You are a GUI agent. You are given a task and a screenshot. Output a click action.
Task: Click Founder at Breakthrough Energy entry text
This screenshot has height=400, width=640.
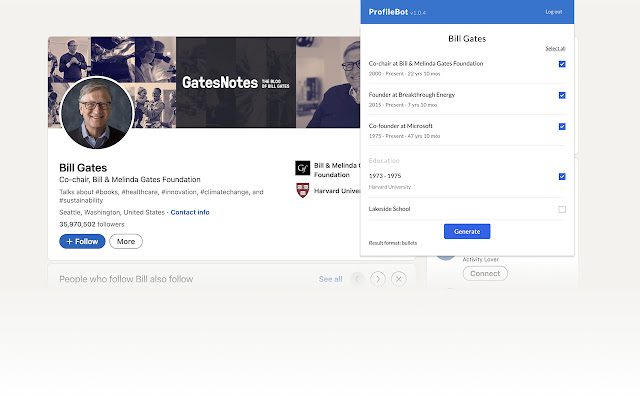click(411, 95)
